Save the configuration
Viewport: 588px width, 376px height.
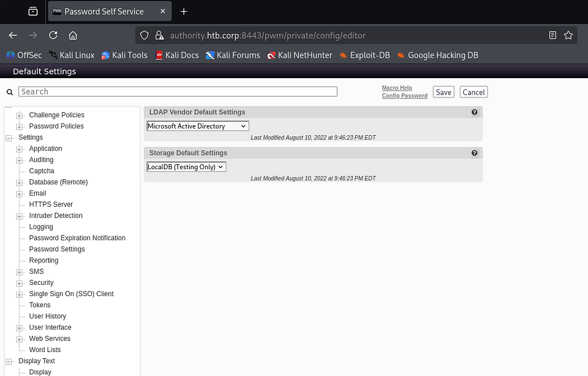coord(443,92)
